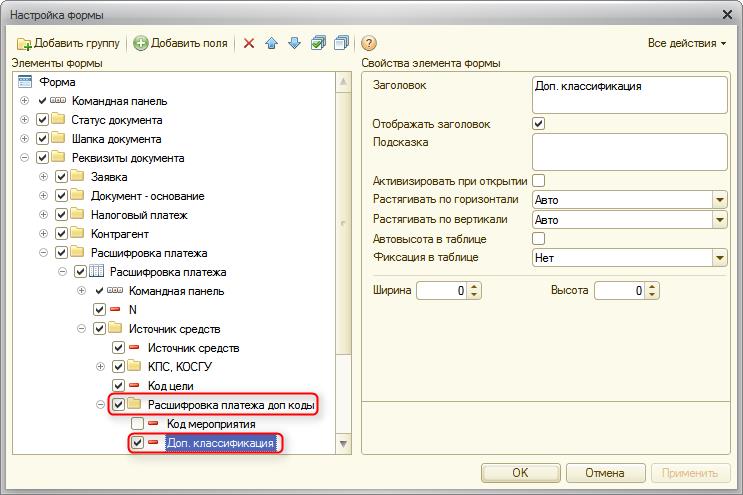This screenshot has height=495, width=743.
Task: Toggle Отображать заголовок checkbox
Action: click(538, 124)
